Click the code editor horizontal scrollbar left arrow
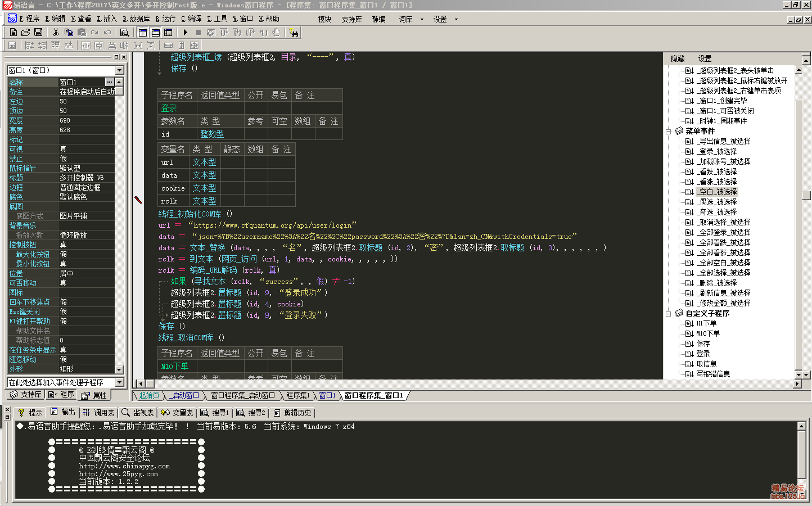 pyautogui.click(x=141, y=383)
